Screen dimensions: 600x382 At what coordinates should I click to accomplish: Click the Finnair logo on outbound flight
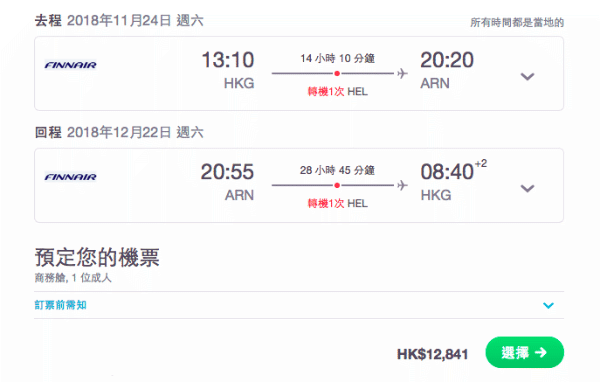(70, 65)
